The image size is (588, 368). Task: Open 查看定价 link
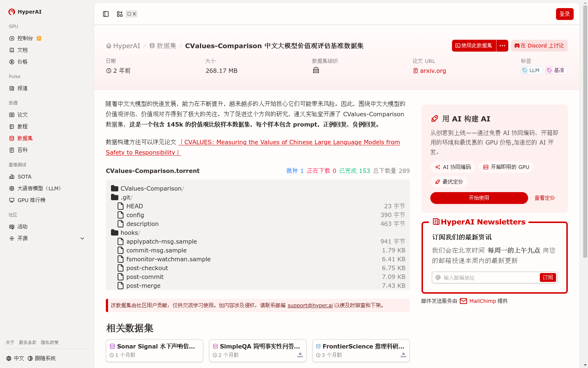tap(545, 198)
